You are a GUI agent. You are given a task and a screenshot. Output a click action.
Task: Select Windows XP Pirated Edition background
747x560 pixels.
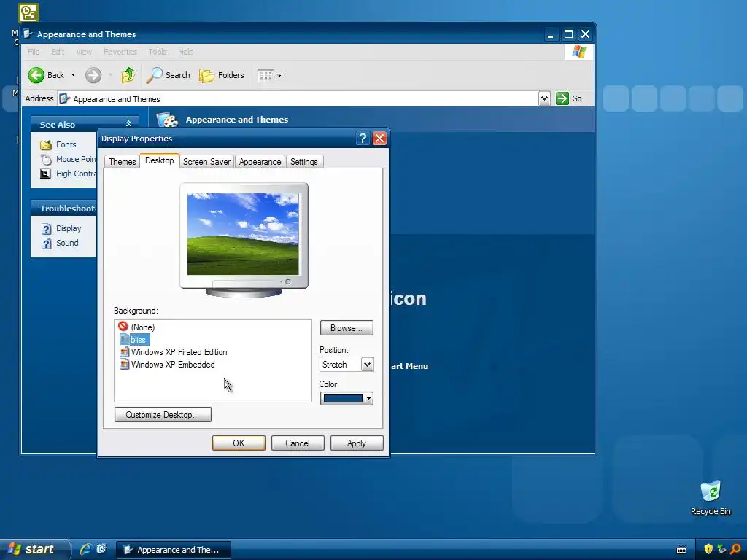[174, 352]
